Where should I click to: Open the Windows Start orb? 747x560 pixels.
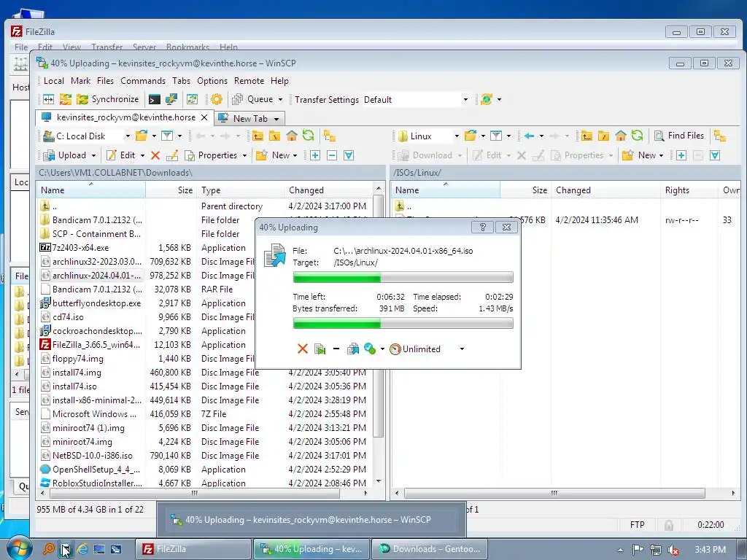18,548
